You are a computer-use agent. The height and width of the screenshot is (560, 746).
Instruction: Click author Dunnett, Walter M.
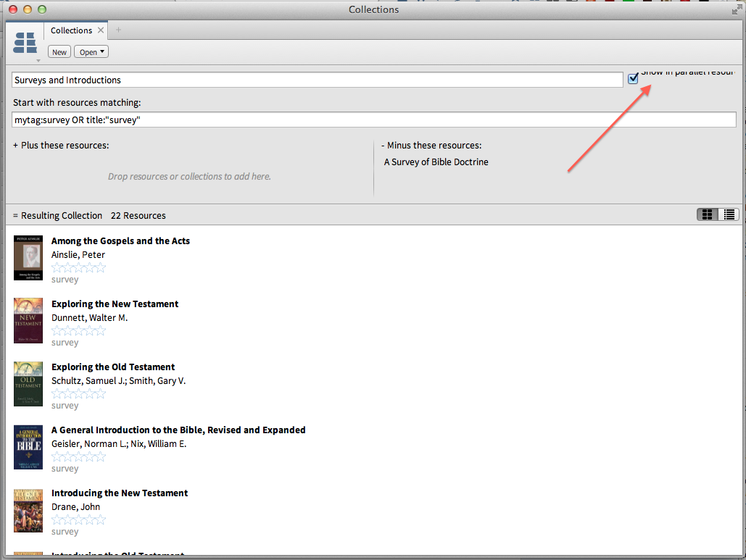click(89, 317)
